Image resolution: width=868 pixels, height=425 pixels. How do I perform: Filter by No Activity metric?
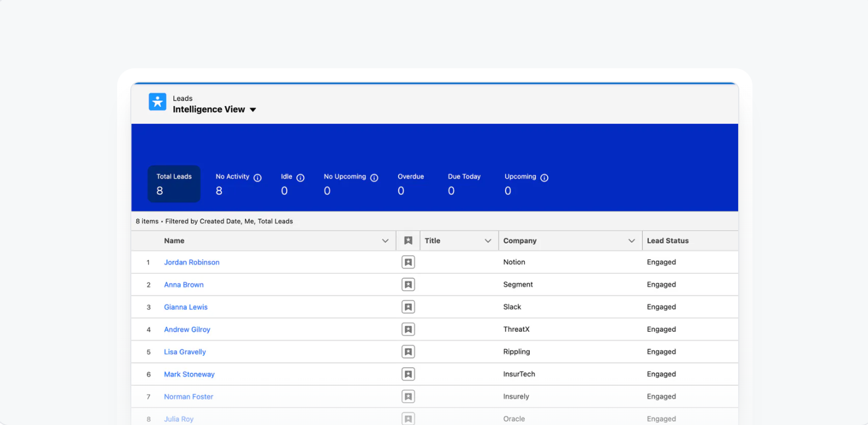click(238, 184)
